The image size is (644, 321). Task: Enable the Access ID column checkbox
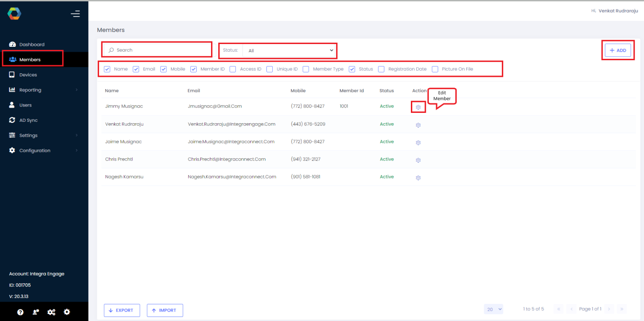233,69
